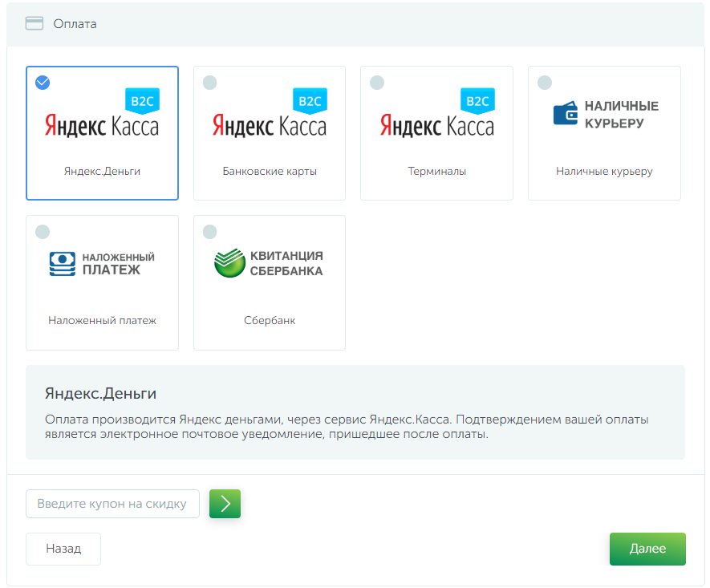The image size is (710, 588).
Task: Click the B2C badge in Яндекс.Деньги card
Action: 142,100
